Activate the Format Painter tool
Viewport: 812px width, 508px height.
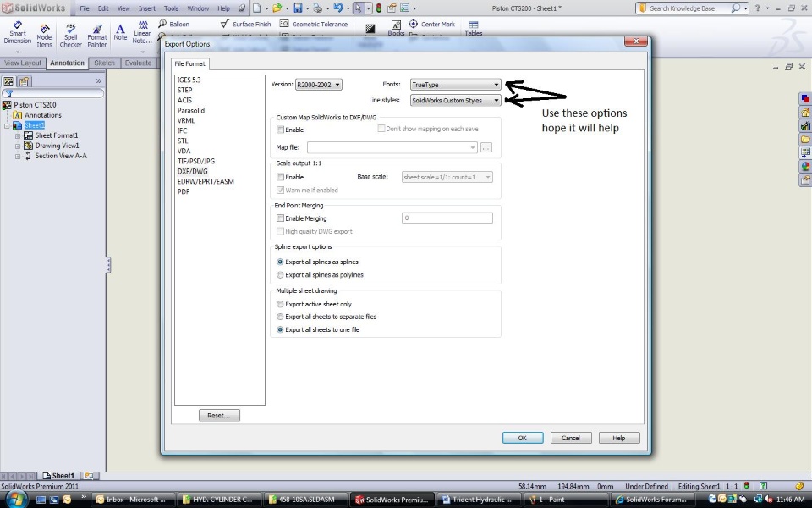click(x=96, y=36)
